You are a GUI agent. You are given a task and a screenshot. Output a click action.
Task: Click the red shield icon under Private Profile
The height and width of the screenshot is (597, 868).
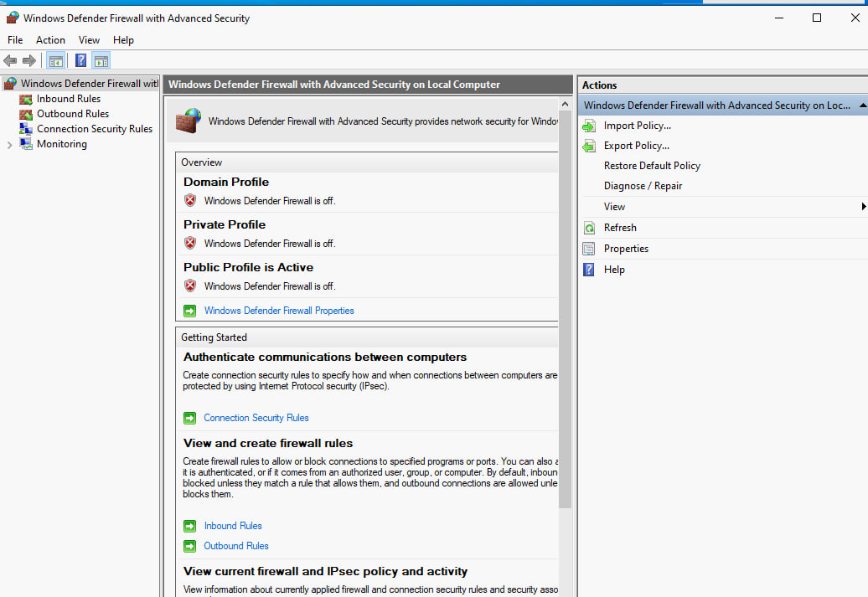pyautogui.click(x=190, y=243)
